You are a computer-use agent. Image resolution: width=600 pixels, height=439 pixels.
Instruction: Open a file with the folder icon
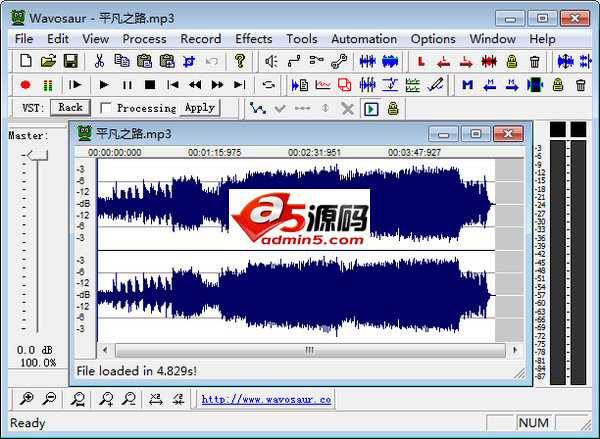48,61
